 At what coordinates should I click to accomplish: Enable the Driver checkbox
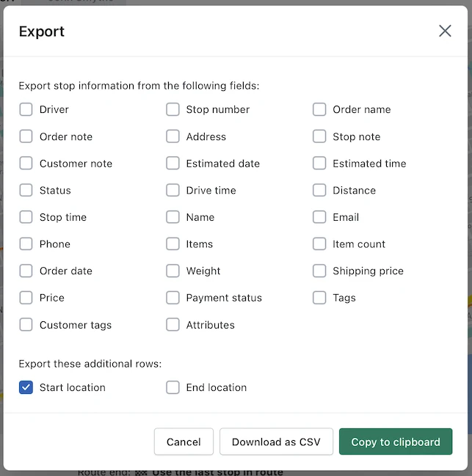click(x=26, y=109)
